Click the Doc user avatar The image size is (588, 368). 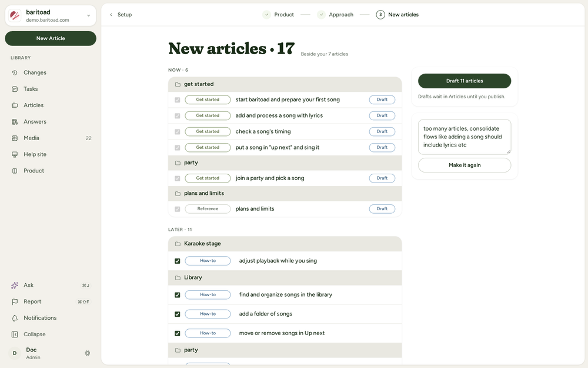tap(15, 353)
